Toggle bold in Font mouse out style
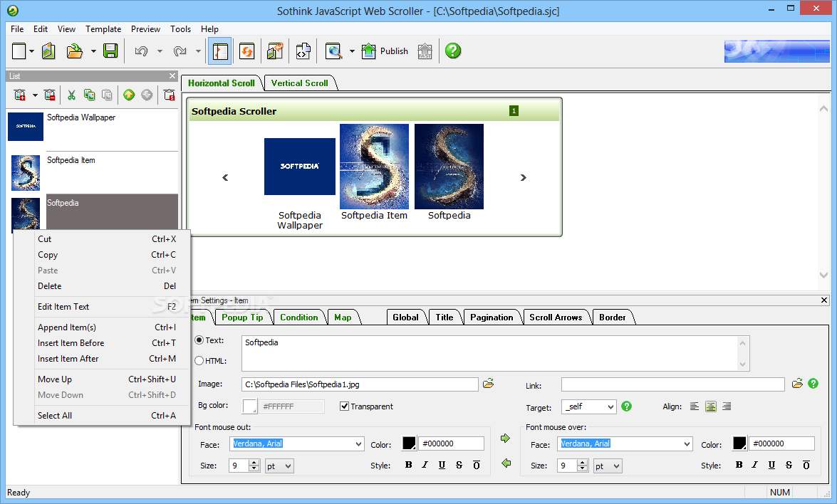The height and width of the screenshot is (504, 837). (x=408, y=465)
